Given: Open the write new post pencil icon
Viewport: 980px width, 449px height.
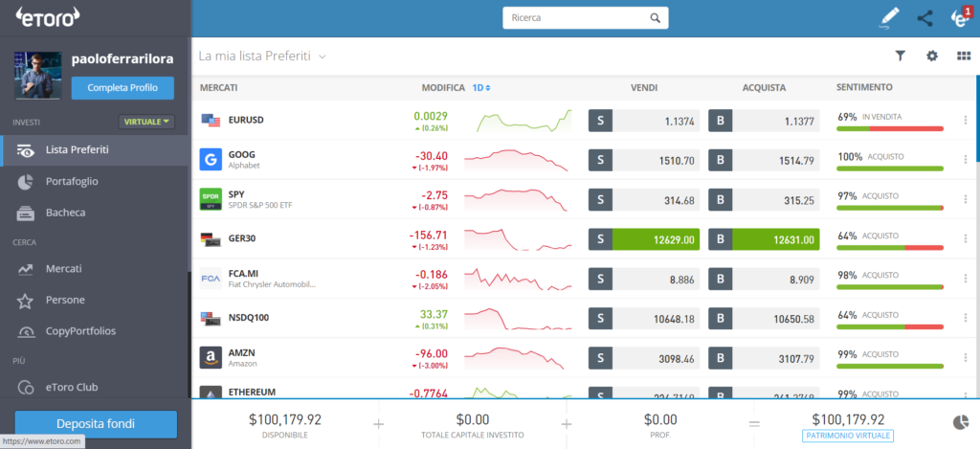Looking at the screenshot, I should pos(889,18).
